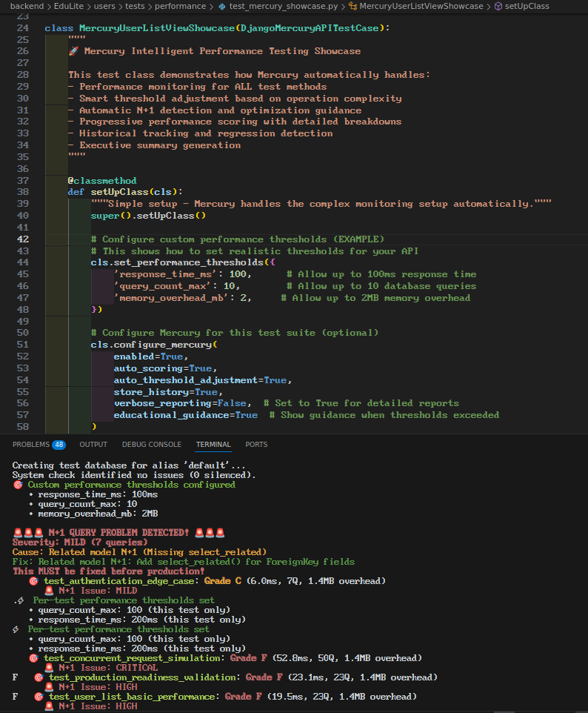Click the users breadcrumb folder
Screen dimensions: 588x713
coord(104,7)
